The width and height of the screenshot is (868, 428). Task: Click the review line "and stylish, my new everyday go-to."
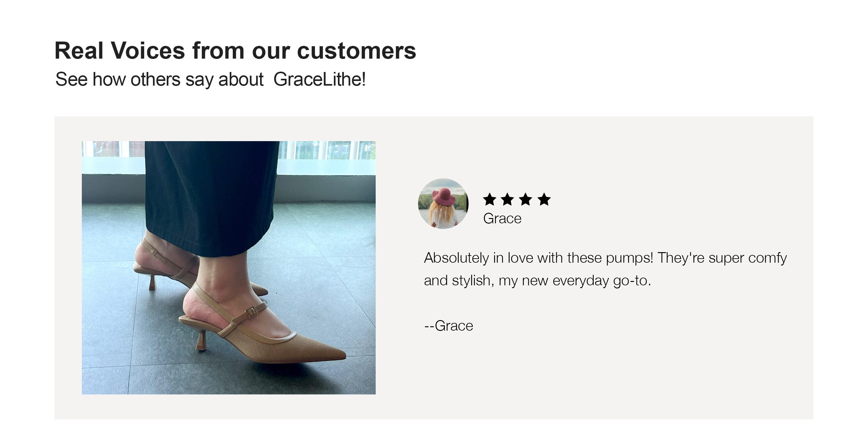tap(537, 280)
